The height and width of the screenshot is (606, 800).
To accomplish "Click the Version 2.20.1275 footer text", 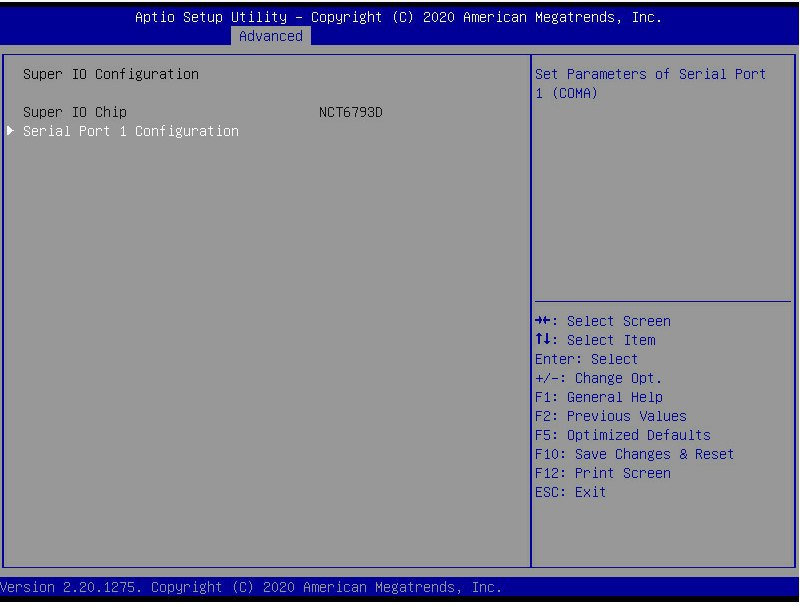I will pos(251,587).
